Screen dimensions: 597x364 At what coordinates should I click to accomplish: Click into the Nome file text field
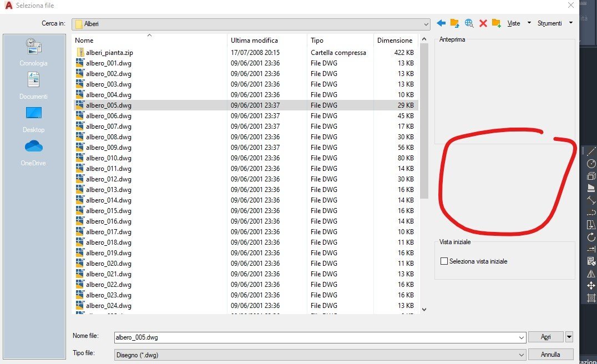pyautogui.click(x=316, y=337)
